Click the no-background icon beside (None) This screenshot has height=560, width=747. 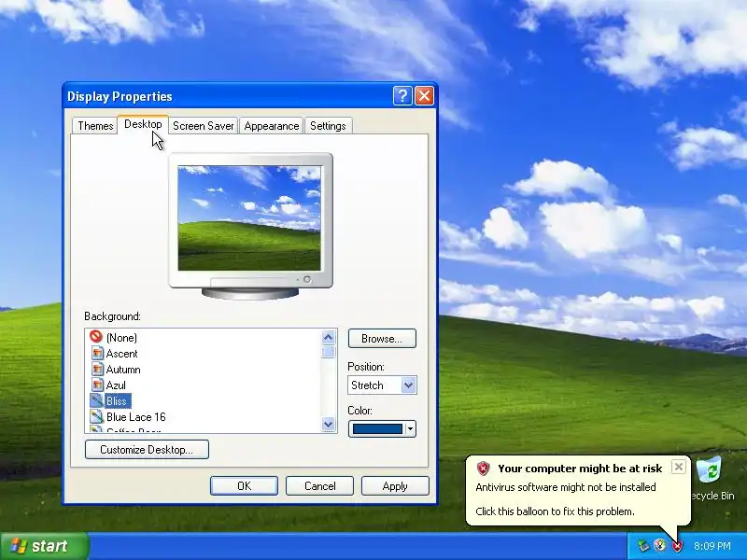tap(96, 337)
